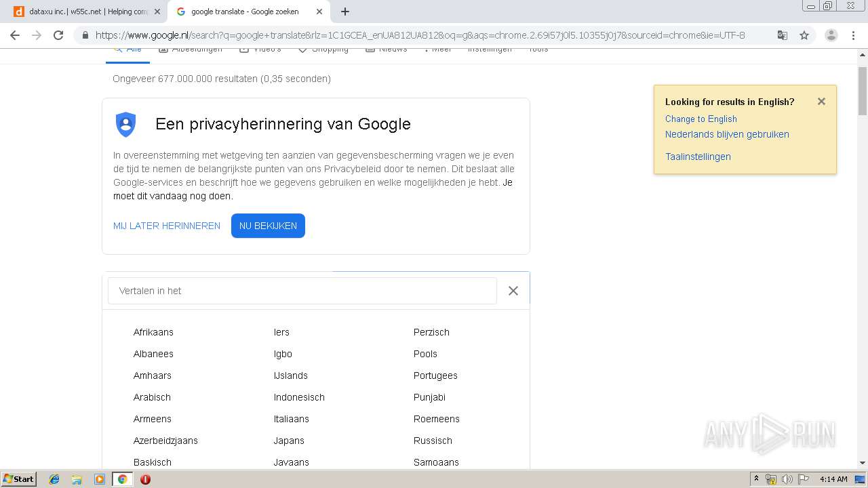
Task: Open the Action Center flag icon
Action: point(804,479)
